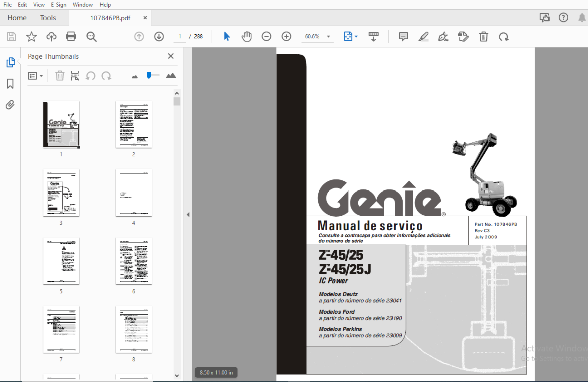Select page 8 thumbnail
The width and height of the screenshot is (588, 382).
(134, 329)
